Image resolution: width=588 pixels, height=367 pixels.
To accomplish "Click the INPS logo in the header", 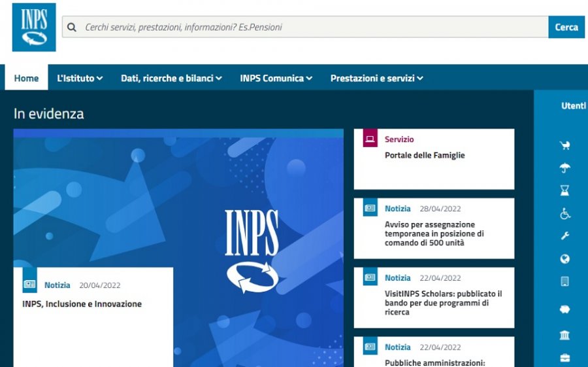I will (34, 27).
